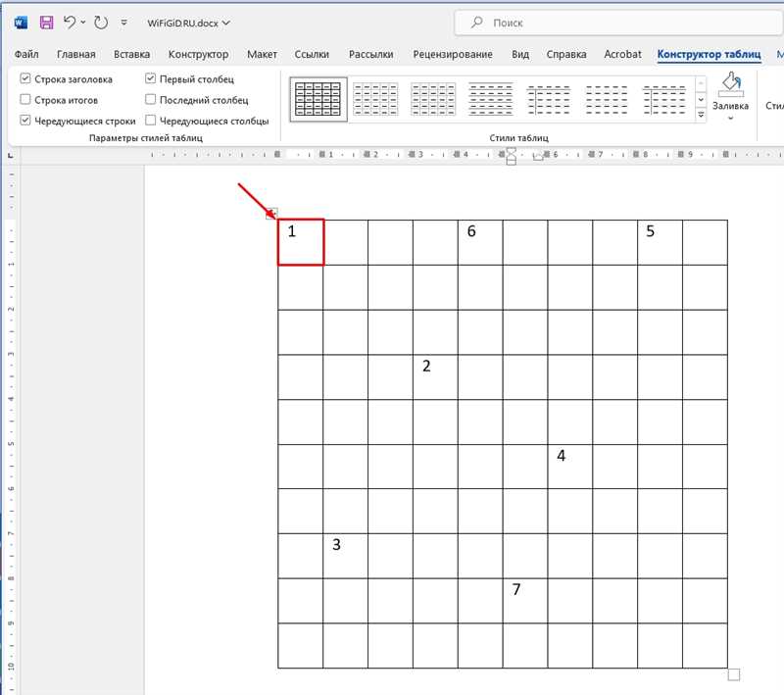Click the table cell containing 1
Screen dimensions: 784x695
pos(301,242)
